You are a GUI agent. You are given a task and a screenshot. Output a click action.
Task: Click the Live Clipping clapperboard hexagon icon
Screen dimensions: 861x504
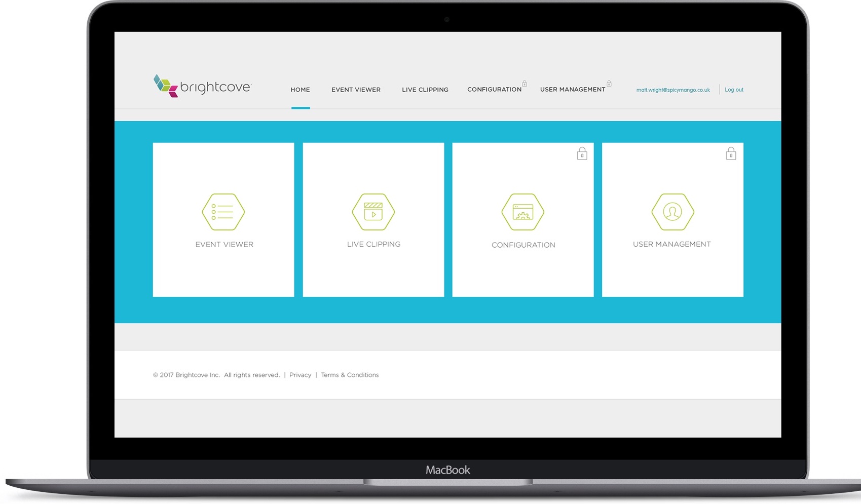(373, 212)
